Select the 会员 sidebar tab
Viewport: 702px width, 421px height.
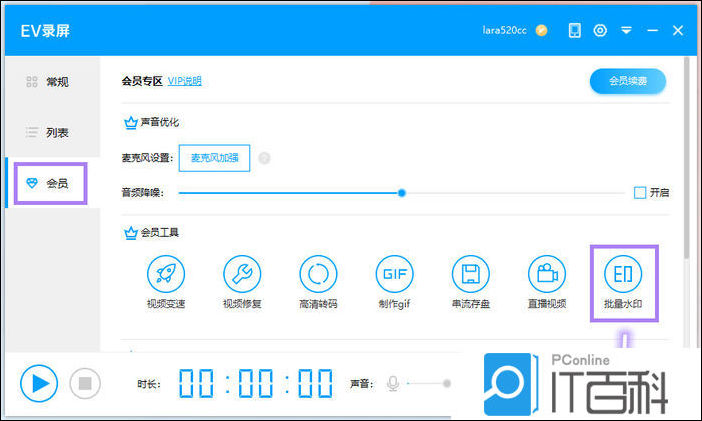pyautogui.click(x=50, y=183)
